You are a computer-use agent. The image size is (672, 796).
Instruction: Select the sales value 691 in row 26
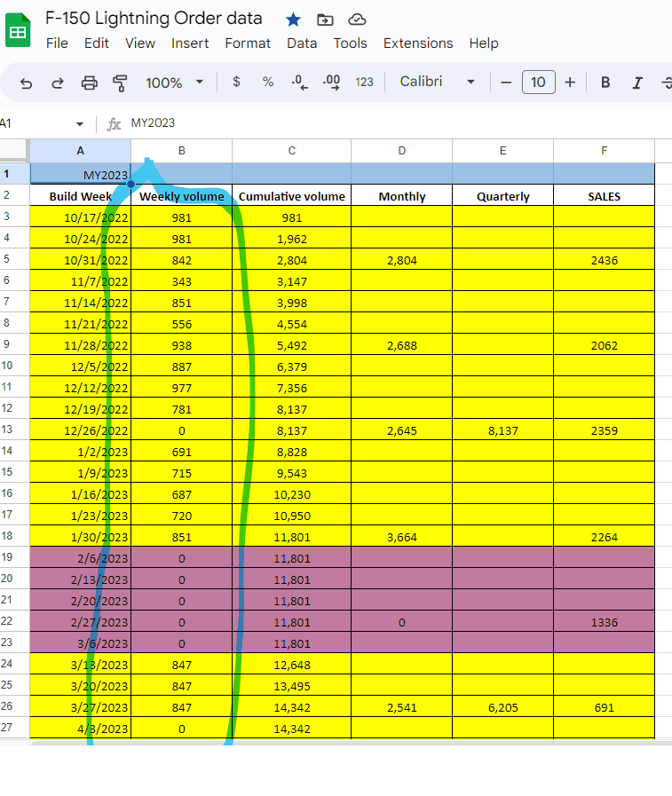(x=604, y=707)
